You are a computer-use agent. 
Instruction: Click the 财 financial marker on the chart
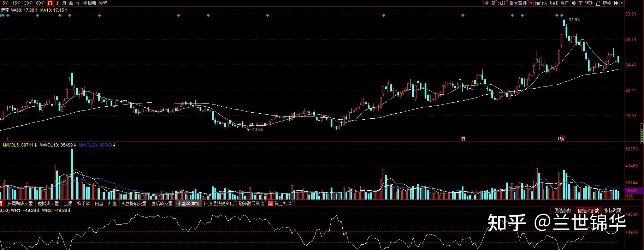463,138
